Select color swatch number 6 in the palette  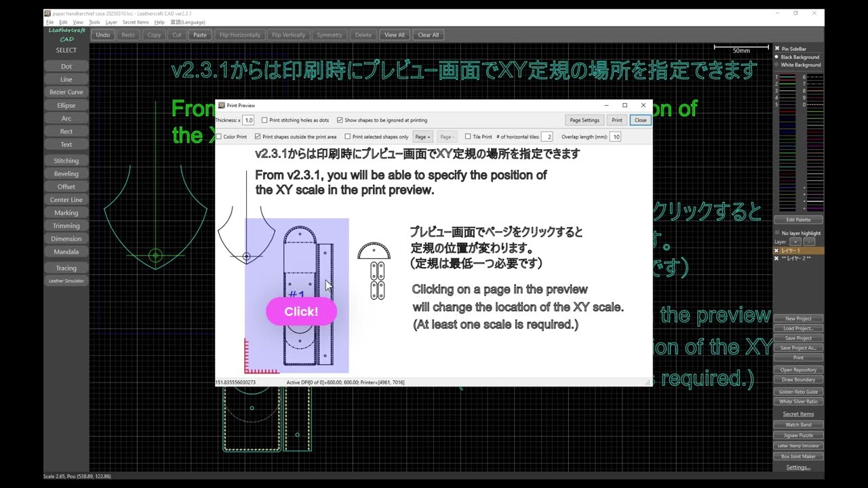coord(814,77)
